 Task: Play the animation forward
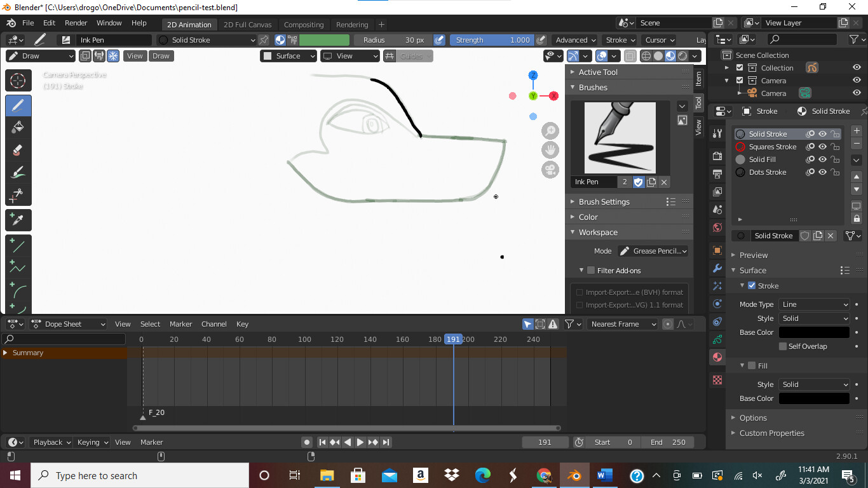[x=360, y=442]
